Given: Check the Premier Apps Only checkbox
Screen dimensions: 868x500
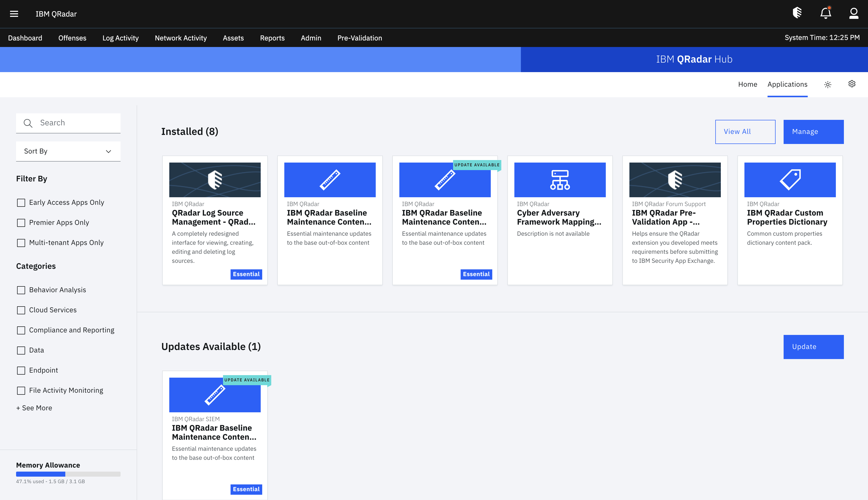Looking at the screenshot, I should coord(21,223).
